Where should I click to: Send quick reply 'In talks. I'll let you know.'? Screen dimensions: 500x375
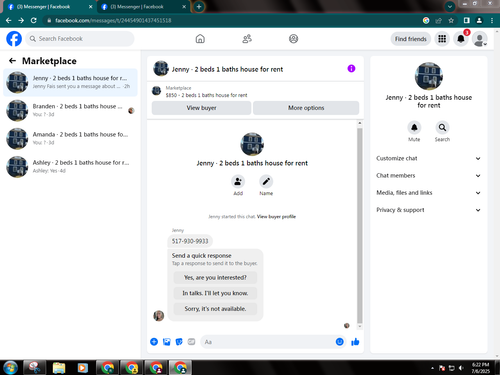215,293
